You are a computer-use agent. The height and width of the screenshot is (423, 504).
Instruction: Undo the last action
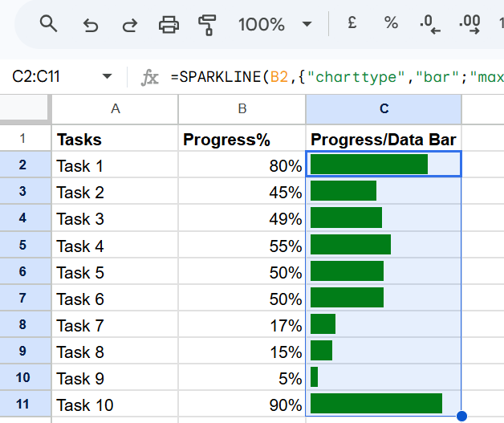point(91,25)
